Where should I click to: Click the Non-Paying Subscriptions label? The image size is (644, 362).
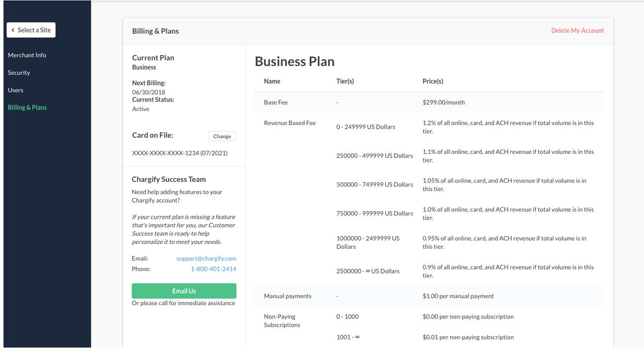[282, 321]
